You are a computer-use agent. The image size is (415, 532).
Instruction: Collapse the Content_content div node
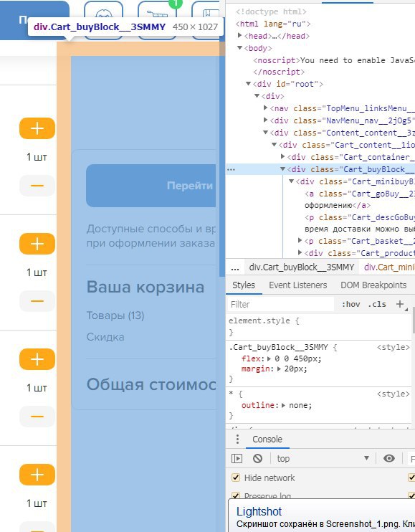tap(265, 133)
